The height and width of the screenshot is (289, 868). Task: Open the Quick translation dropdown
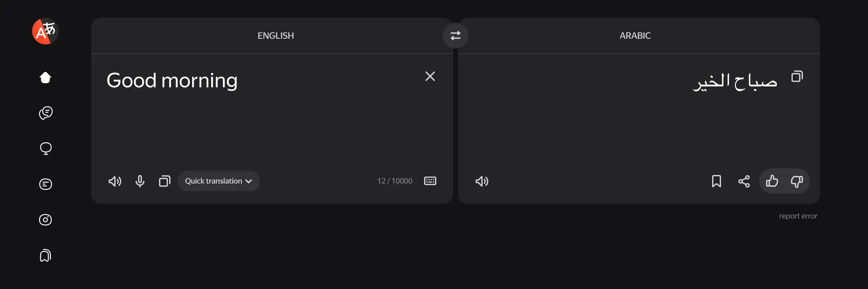218,181
